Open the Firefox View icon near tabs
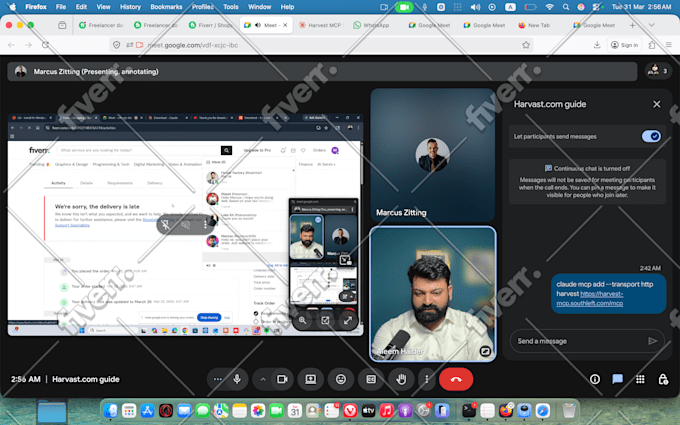The height and width of the screenshot is (425, 680). [62, 25]
